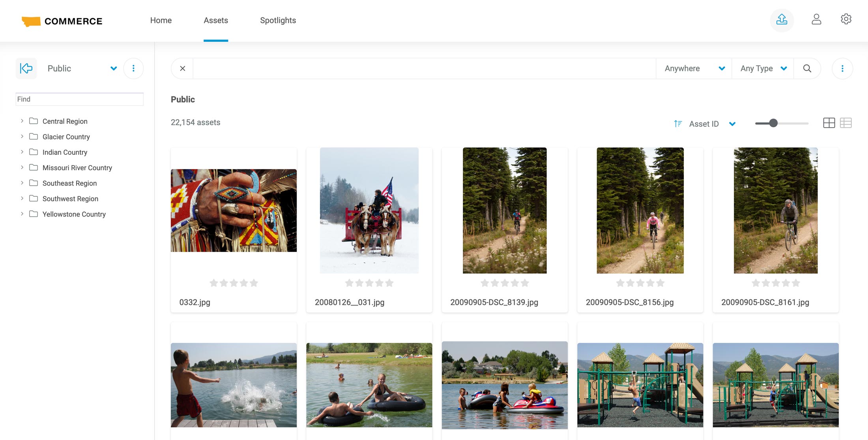Viewport: 868px width, 440px height.
Task: Click the search magnifier icon
Action: point(807,68)
